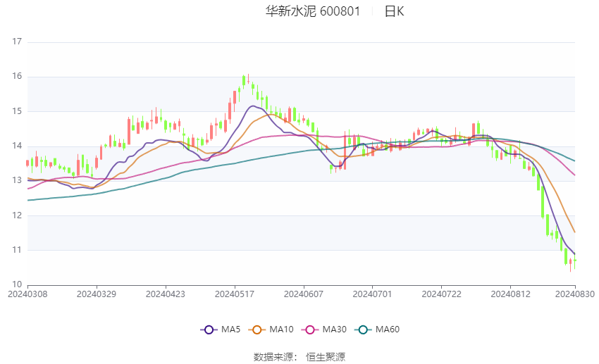
Task: Toggle the MA30 legend series
Action: (324, 330)
